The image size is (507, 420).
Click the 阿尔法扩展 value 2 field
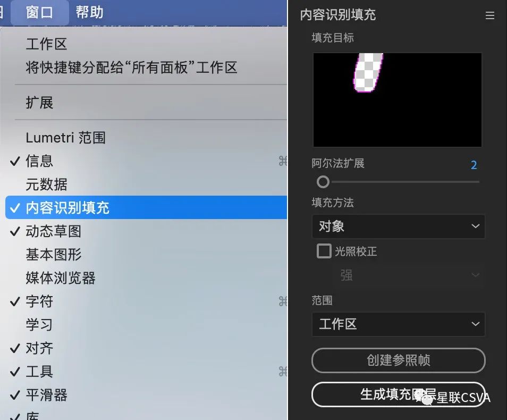[474, 165]
